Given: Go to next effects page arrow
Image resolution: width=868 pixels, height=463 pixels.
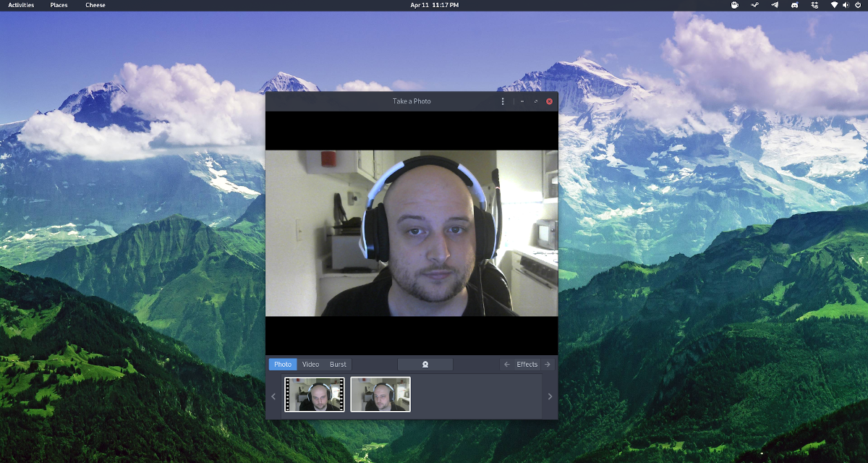Looking at the screenshot, I should 548,365.
